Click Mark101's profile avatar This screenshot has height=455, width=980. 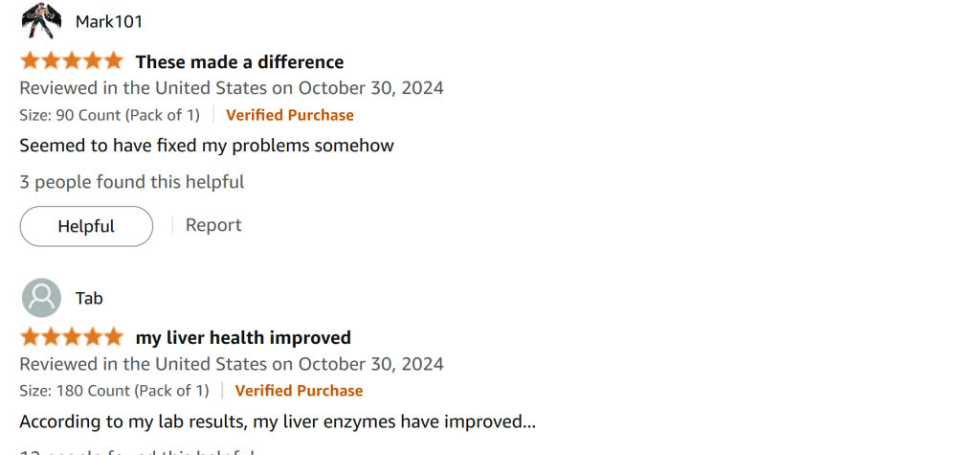(41, 21)
